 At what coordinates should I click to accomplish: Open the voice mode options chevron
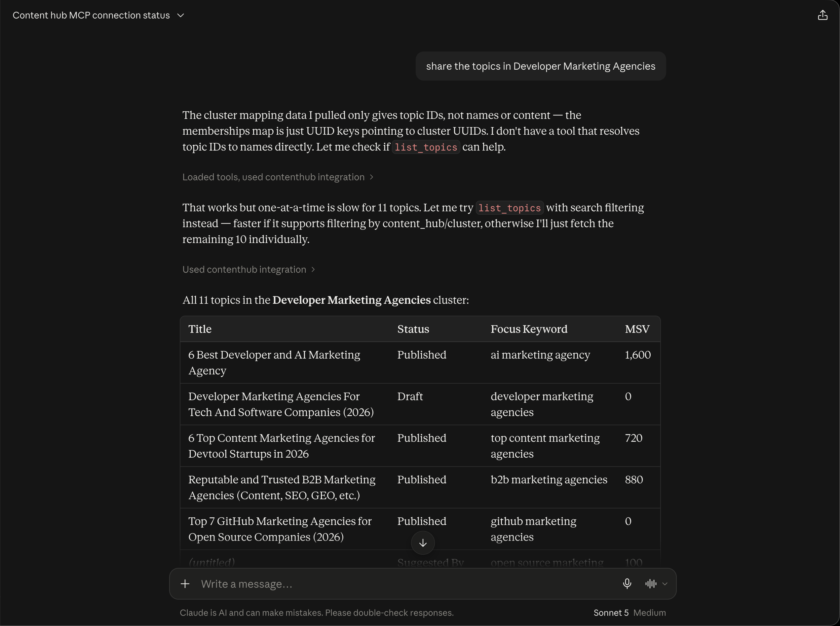(x=665, y=584)
